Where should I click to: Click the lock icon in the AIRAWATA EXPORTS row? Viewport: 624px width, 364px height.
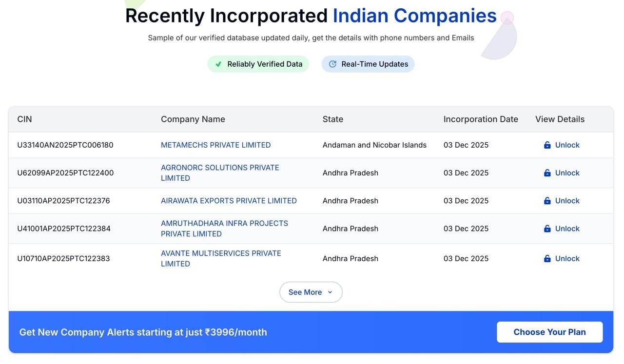tap(547, 201)
